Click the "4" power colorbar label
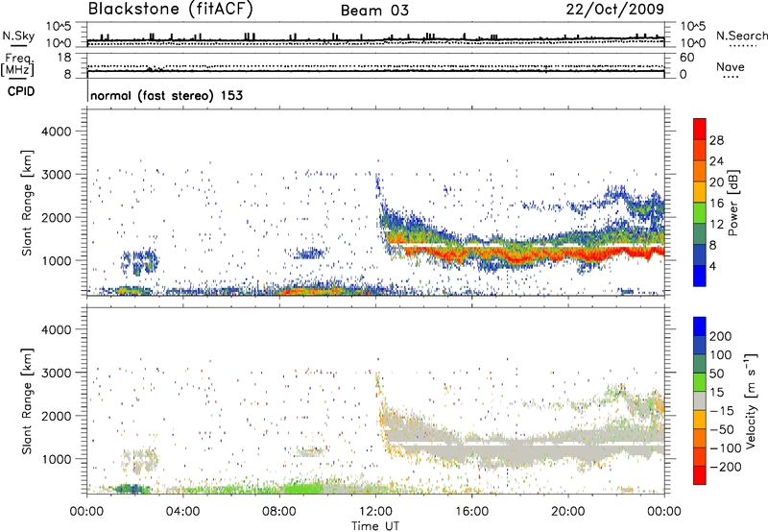Image resolution: width=768 pixels, height=532 pixels. pyautogui.click(x=712, y=267)
